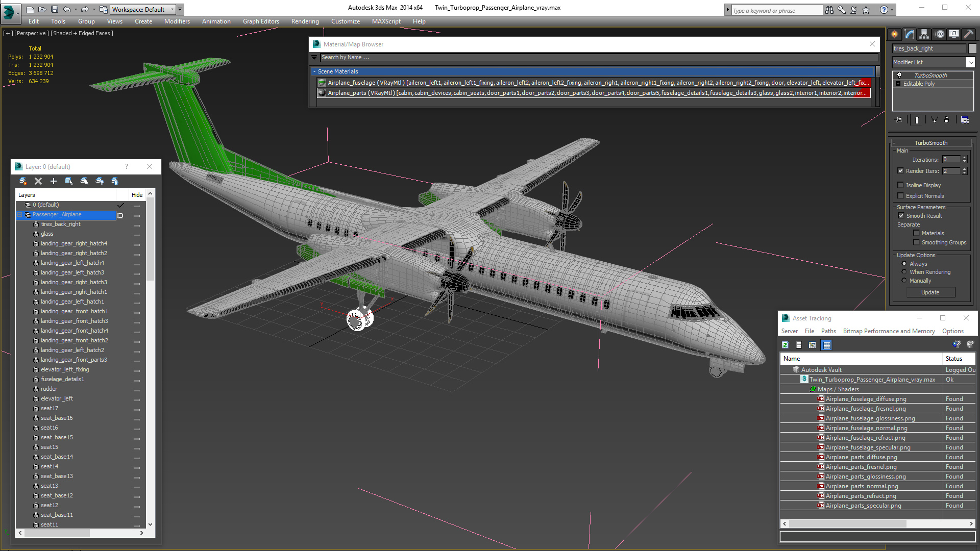Remove modifier from stack icon

point(947,120)
